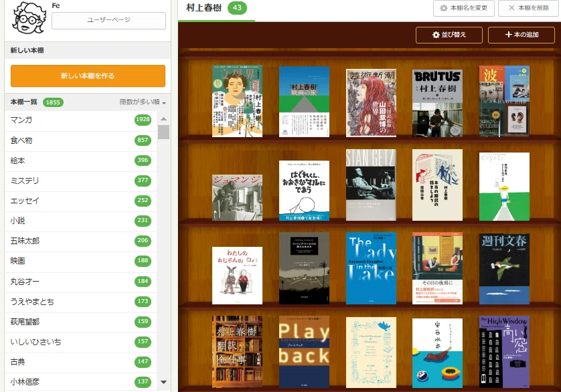Select the 丸谷才一 bookshelf row

point(81,282)
